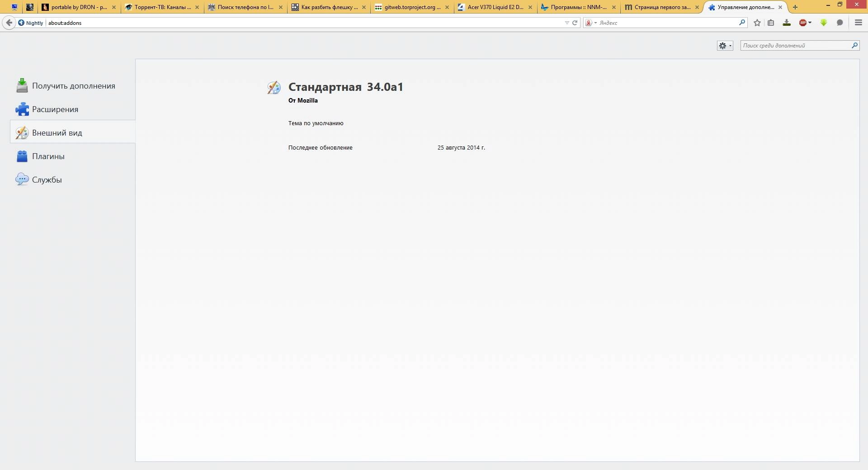
Task: Open the URL bar history dropdown
Action: tap(567, 23)
